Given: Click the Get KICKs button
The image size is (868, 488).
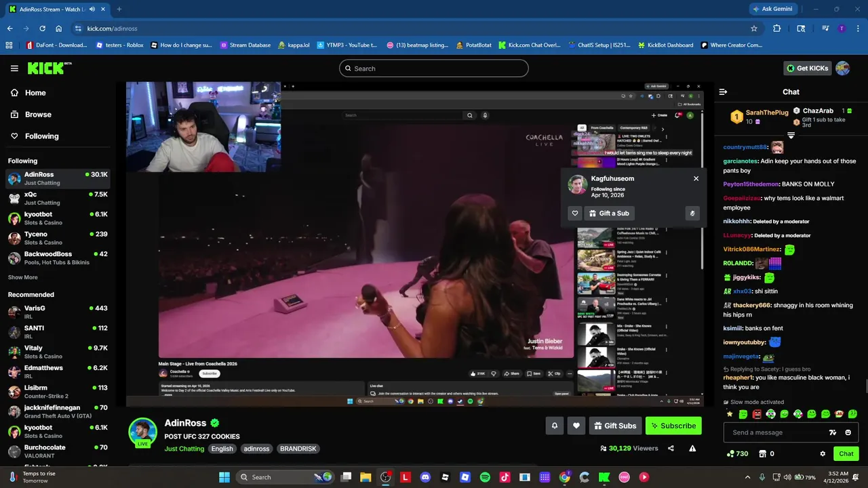Looking at the screenshot, I should [808, 68].
